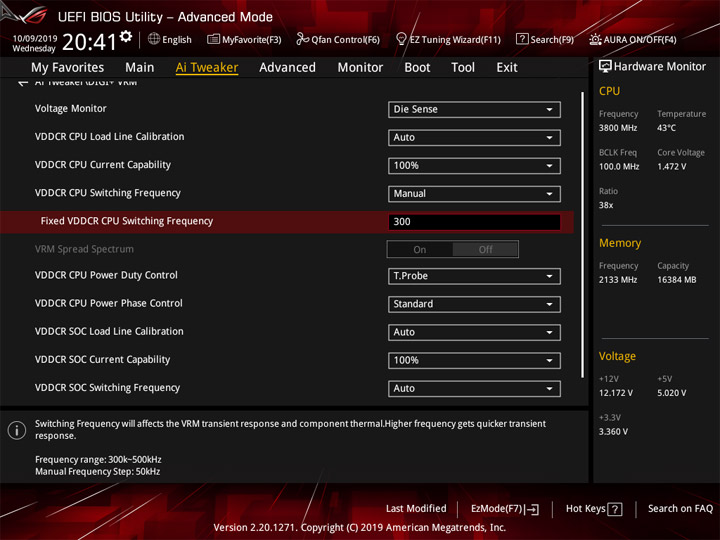Turn VRM Spread Spectrum On
Image resolution: width=720 pixels, height=540 pixels.
tap(420, 249)
